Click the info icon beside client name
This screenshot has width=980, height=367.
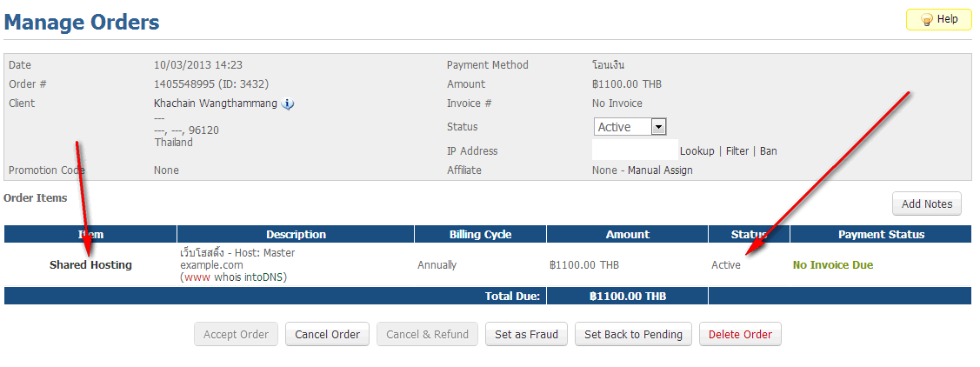pyautogui.click(x=289, y=104)
